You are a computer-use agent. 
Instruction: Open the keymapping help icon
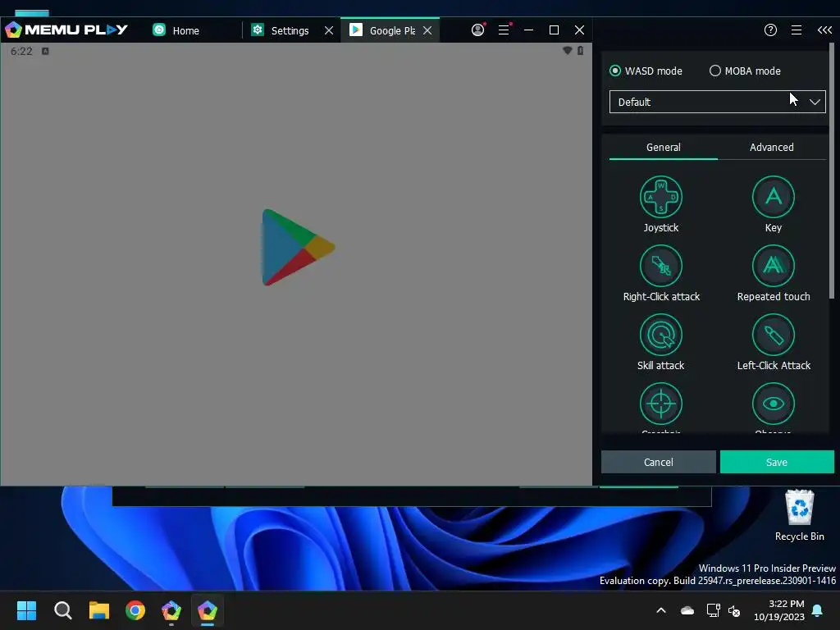coord(770,30)
